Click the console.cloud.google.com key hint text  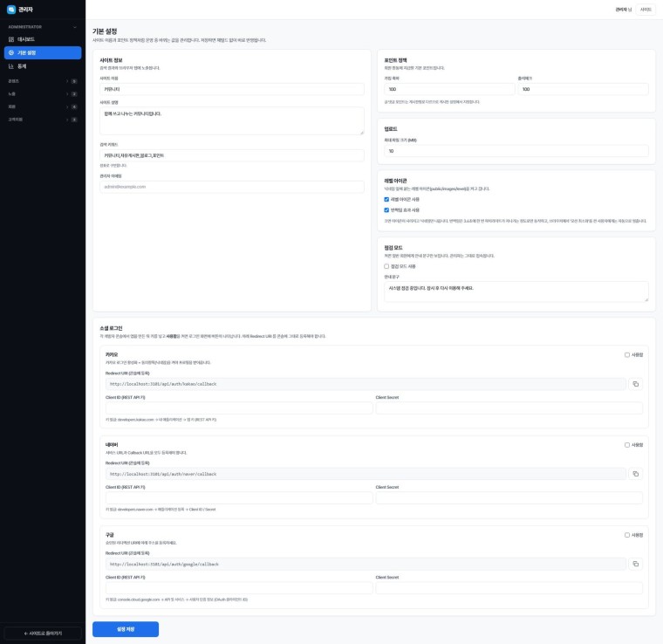tap(177, 599)
